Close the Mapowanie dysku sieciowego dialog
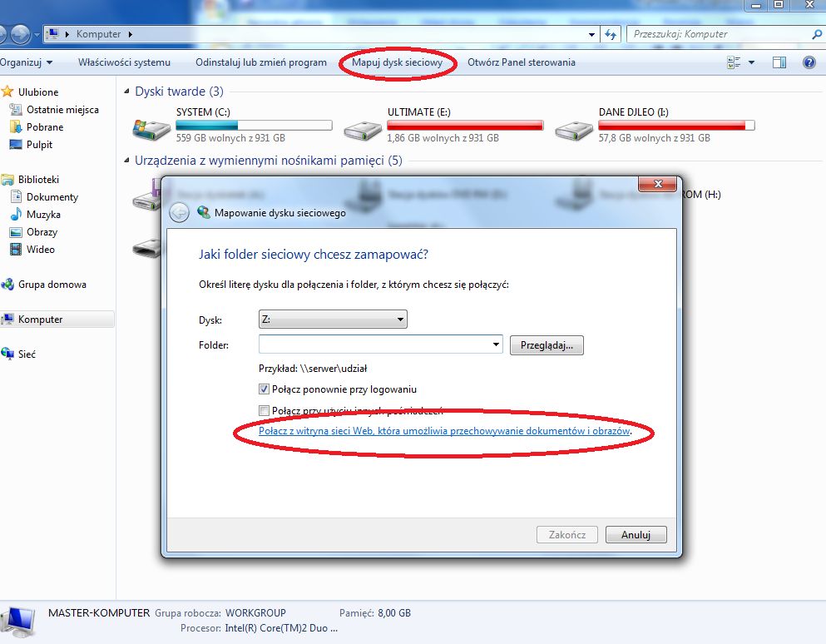 pos(657,184)
